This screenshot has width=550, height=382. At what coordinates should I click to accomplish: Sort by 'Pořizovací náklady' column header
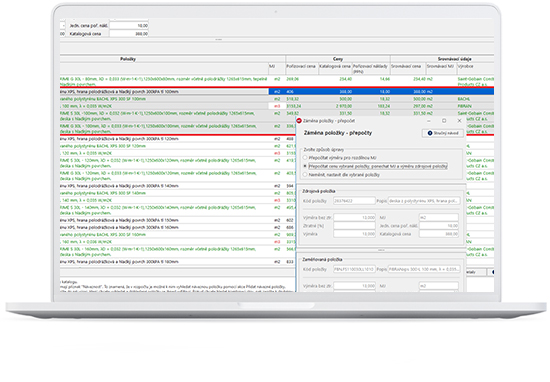tap(371, 68)
